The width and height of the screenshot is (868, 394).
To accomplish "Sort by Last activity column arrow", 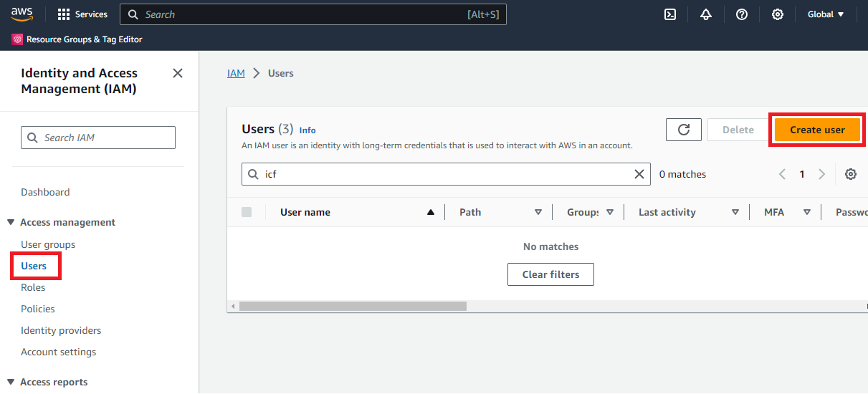I will 735,212.
